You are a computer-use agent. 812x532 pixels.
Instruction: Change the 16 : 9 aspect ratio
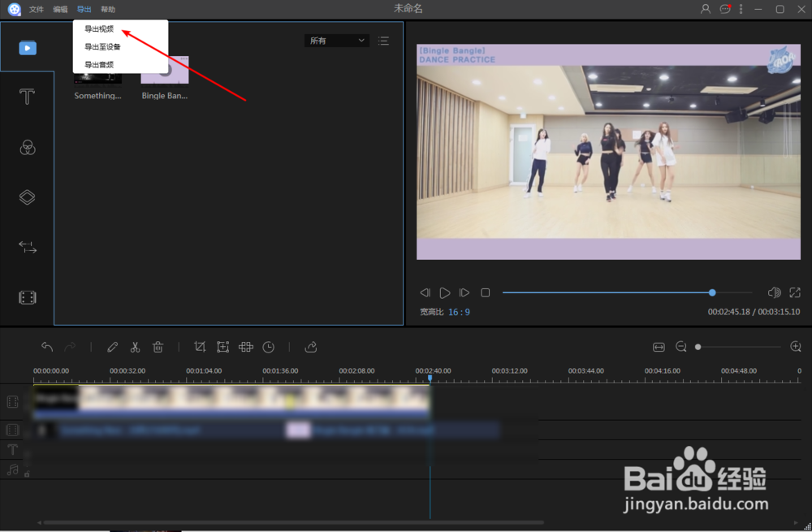coord(459,312)
